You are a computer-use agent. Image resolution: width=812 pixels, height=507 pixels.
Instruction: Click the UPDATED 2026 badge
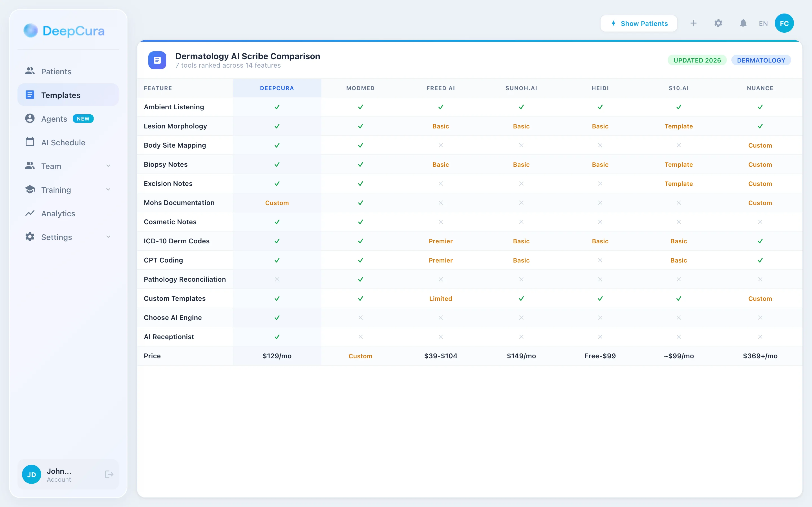coord(697,60)
